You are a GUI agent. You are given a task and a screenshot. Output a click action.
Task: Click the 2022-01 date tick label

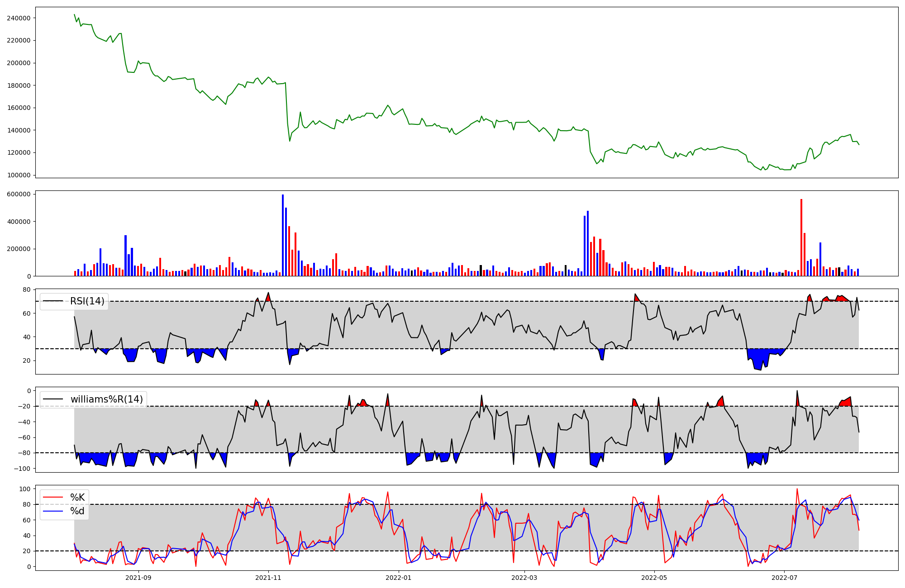(x=399, y=578)
